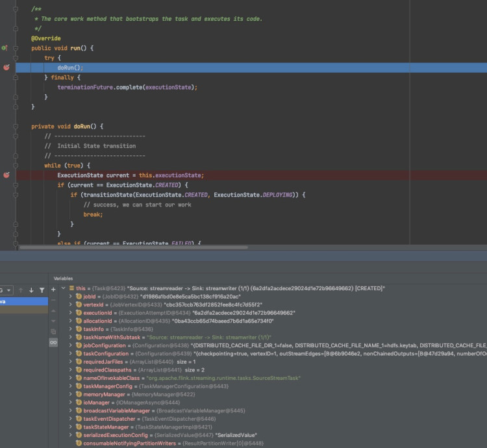Image resolution: width=487 pixels, height=448 pixels.
Task: Fold the if current == CREATED block
Action: [16, 185]
